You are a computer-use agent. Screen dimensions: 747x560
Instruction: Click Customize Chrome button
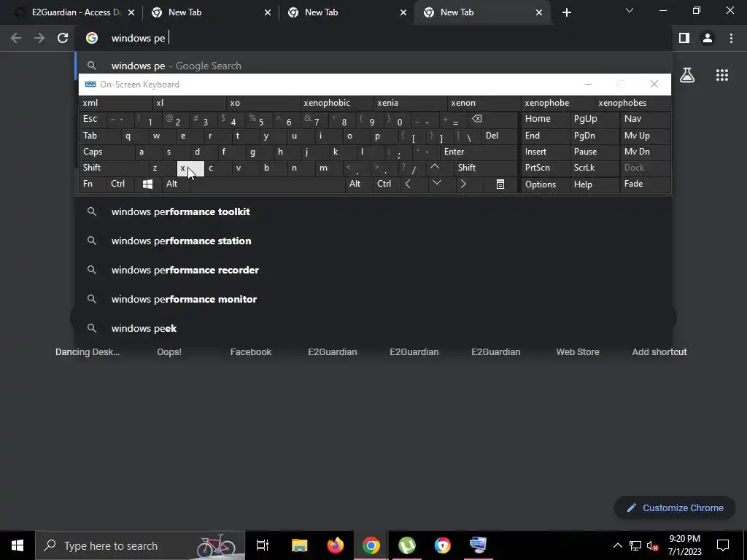point(675,508)
